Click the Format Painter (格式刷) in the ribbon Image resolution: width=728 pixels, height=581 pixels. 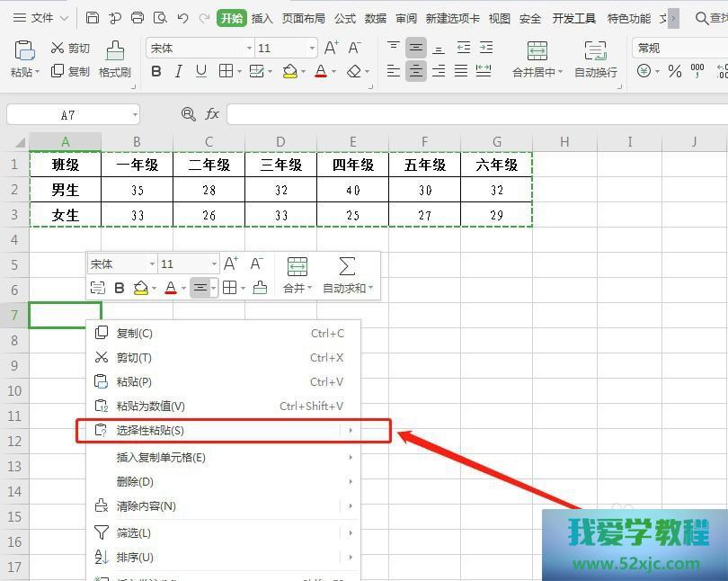tap(115, 58)
